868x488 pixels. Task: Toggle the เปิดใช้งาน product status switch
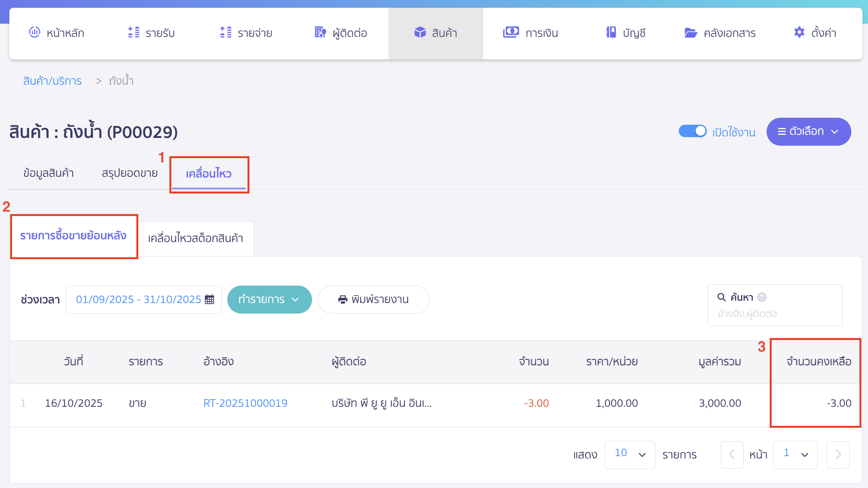(x=693, y=131)
